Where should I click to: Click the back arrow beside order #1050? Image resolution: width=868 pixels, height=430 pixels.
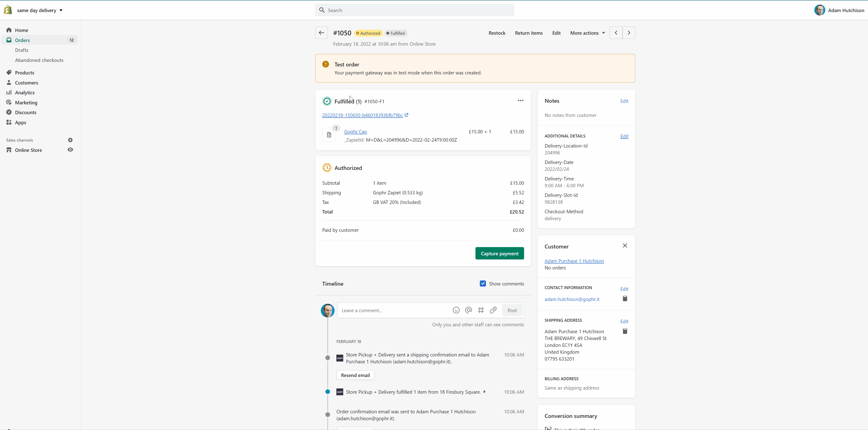point(321,33)
